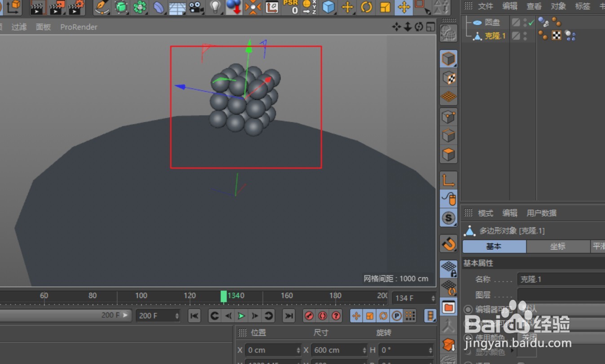
Task: Toggle position keyframe recording button
Action: coord(356,315)
